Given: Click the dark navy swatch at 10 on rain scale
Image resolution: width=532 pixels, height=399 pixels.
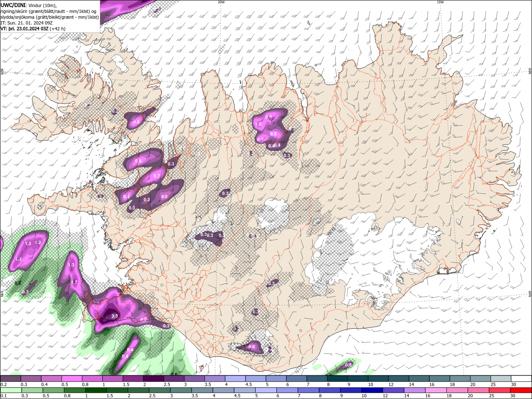Looking at the screenshot, I should click(x=371, y=390).
